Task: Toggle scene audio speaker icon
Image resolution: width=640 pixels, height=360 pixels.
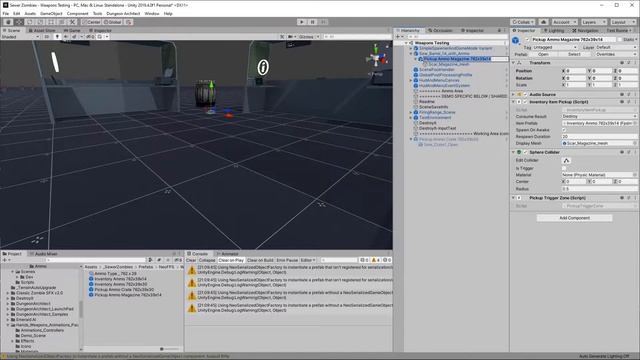Action: click(x=66, y=37)
